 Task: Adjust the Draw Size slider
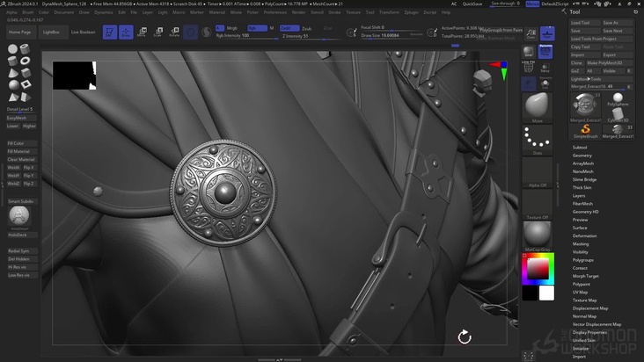[392, 36]
